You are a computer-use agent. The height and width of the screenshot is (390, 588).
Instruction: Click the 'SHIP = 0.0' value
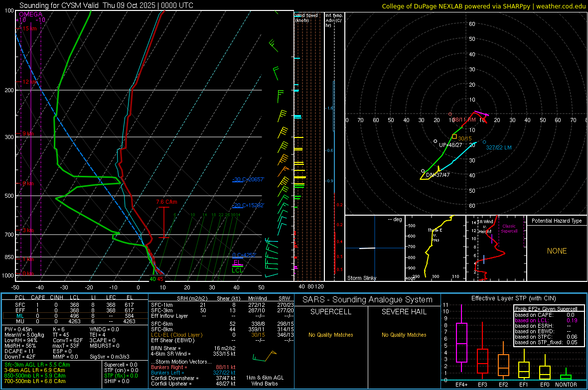(x=117, y=381)
